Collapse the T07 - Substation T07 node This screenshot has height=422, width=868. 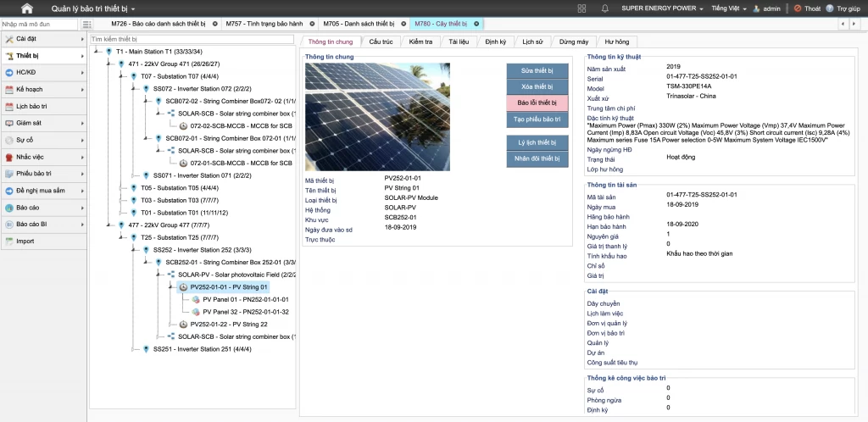pos(120,76)
